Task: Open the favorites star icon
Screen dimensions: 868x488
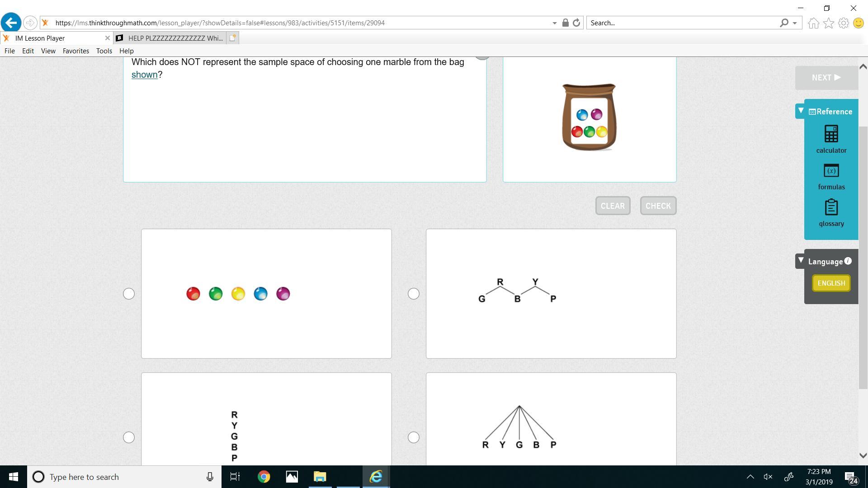Action: (x=828, y=23)
